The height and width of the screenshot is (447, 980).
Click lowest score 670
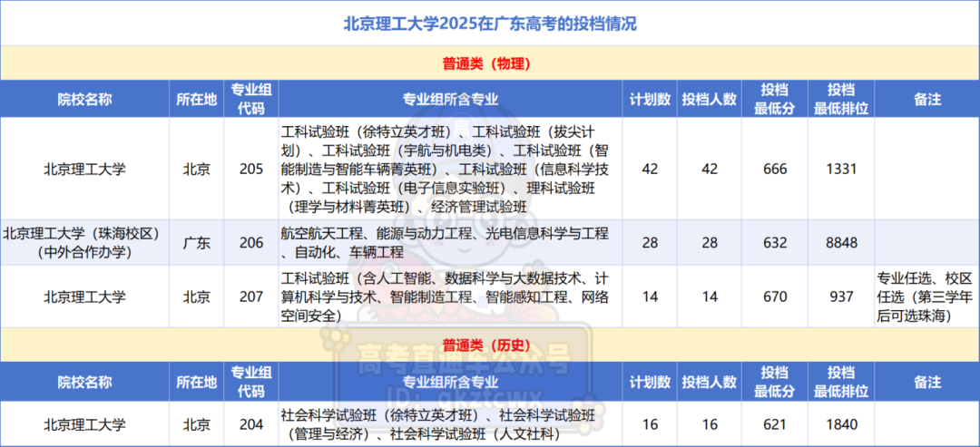tap(774, 296)
